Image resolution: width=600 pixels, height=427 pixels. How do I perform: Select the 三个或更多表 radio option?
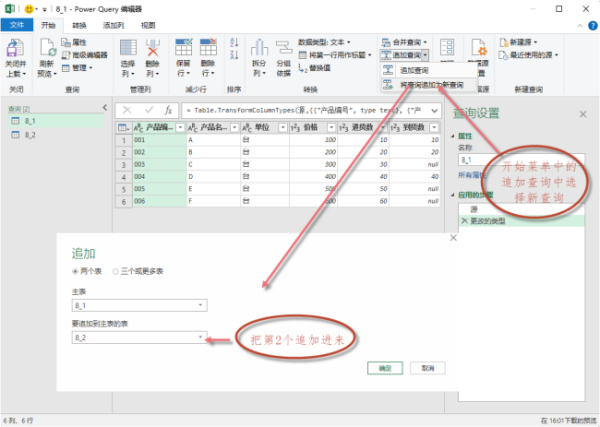[x=115, y=271]
